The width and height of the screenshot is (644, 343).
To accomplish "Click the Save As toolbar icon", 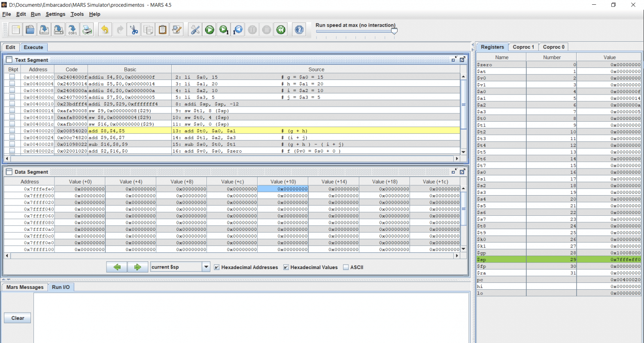I will 58,30.
